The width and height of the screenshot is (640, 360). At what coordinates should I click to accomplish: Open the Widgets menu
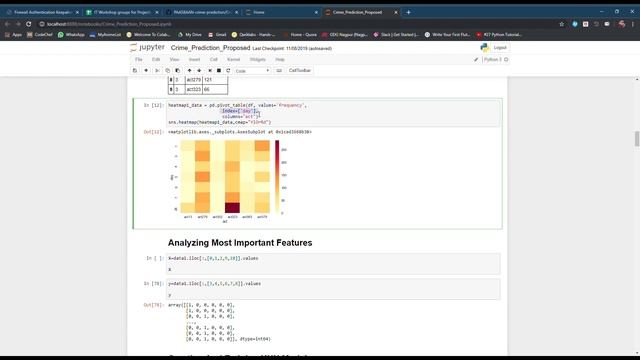click(x=258, y=60)
